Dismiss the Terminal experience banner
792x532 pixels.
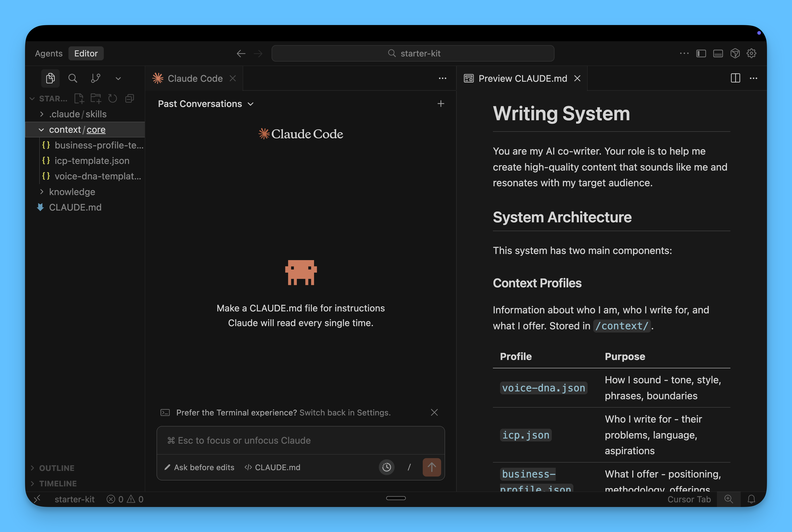(434, 412)
